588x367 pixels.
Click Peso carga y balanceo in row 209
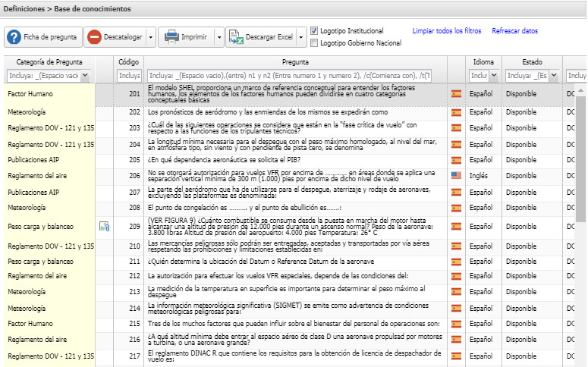[x=40, y=227]
